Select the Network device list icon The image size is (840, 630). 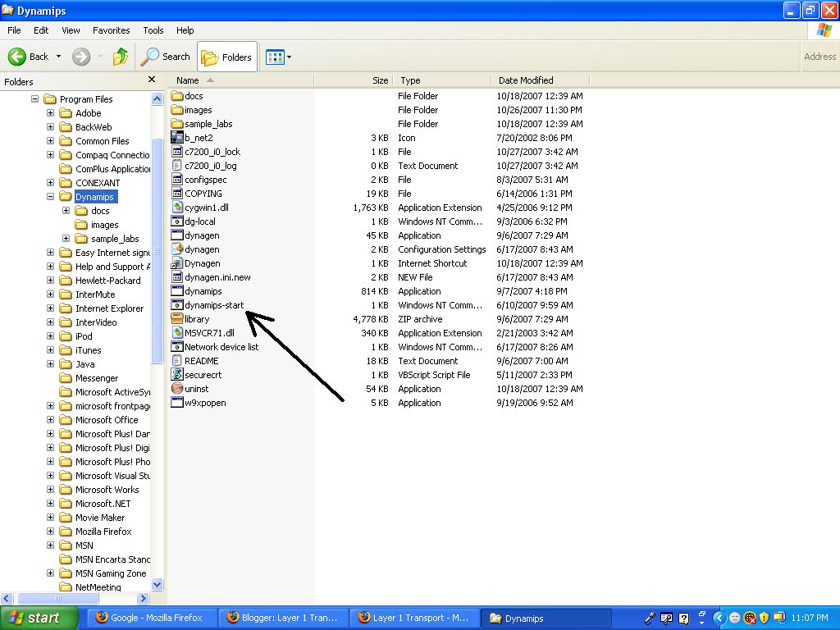(177, 347)
